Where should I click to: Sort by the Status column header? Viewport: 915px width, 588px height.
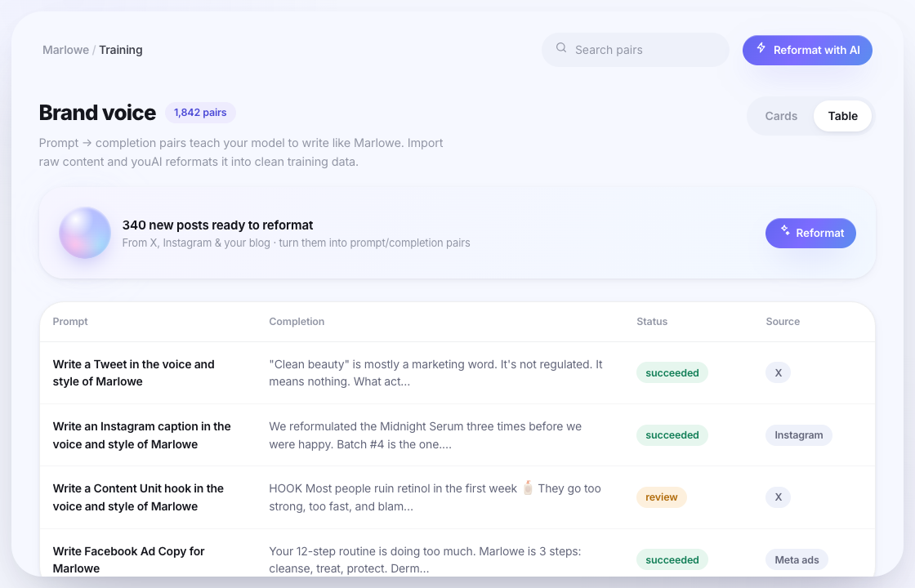coord(652,322)
